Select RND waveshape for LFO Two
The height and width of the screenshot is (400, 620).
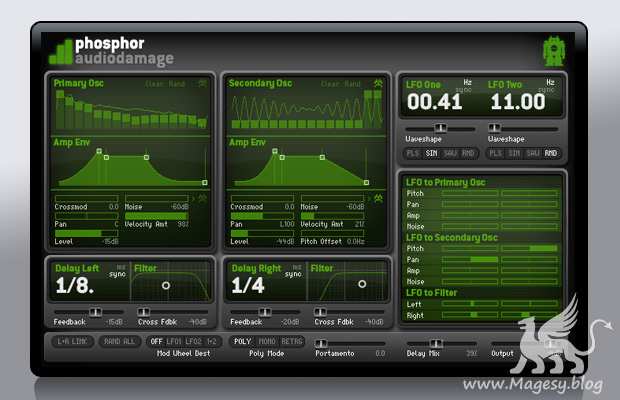pos(550,153)
